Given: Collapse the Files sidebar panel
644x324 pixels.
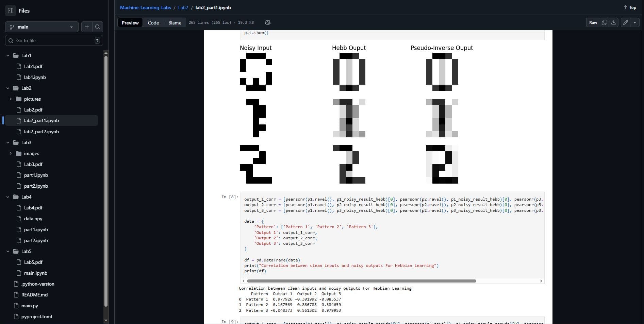Looking at the screenshot, I should tap(10, 11).
